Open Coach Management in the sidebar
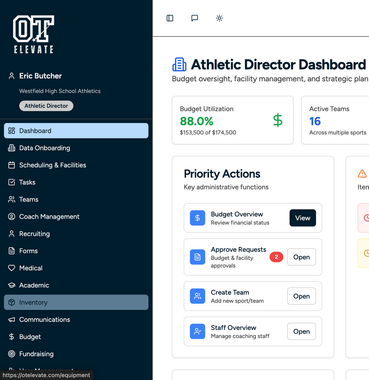 point(76,217)
